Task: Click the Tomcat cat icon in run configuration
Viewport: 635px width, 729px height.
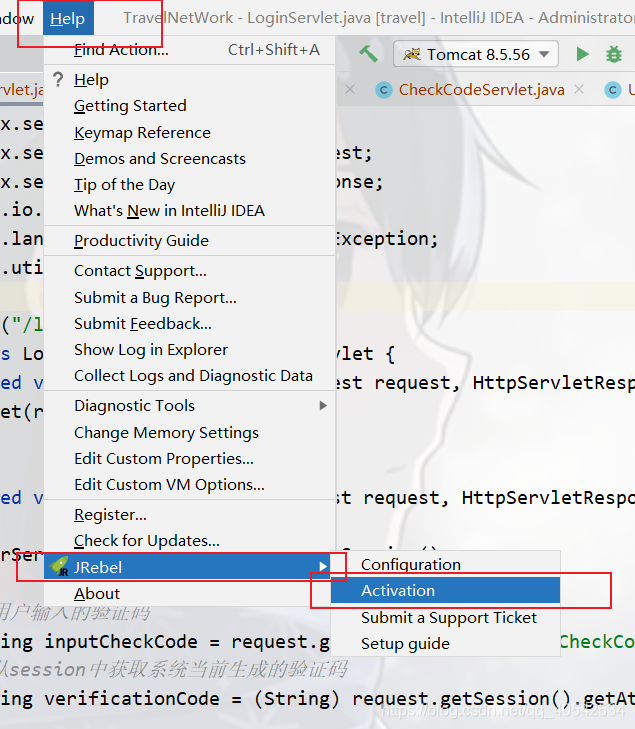Action: [x=411, y=54]
